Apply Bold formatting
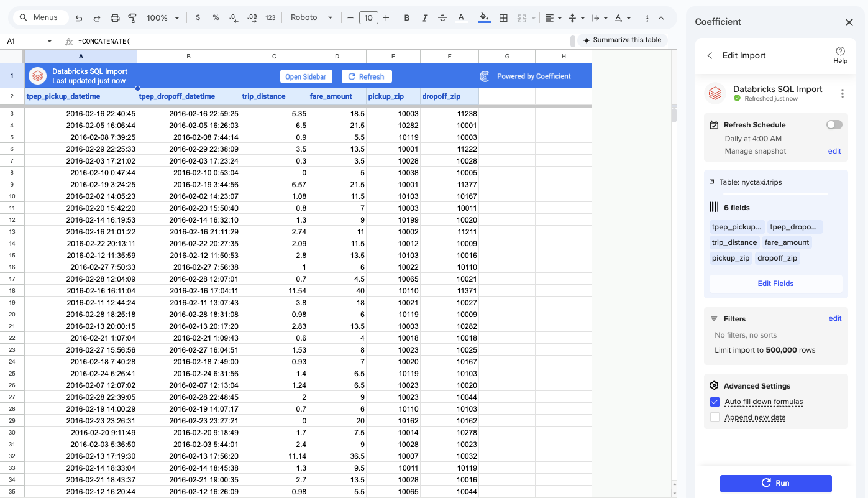The height and width of the screenshot is (498, 868). 407,18
